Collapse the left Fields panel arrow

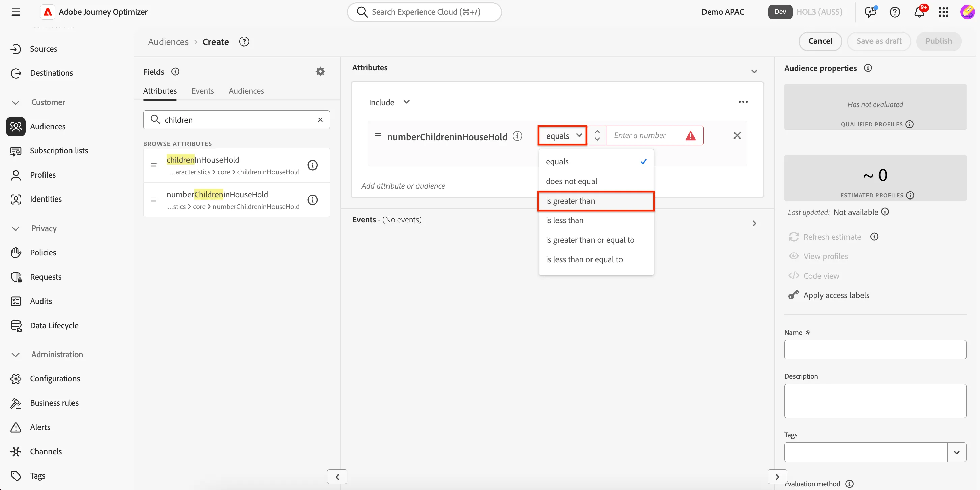coord(337,476)
